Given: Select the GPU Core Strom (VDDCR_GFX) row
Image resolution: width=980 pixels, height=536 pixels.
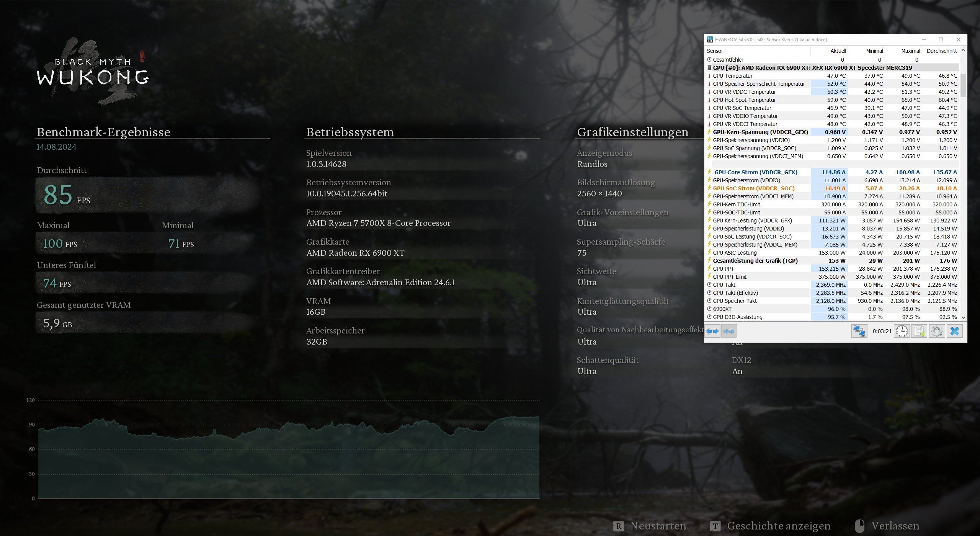Looking at the screenshot, I should coord(756,172).
